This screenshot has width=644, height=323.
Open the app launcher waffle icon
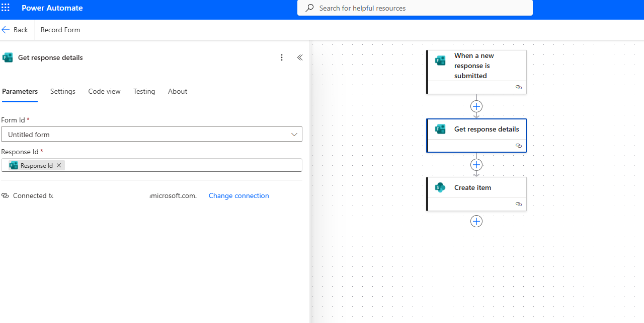point(6,8)
